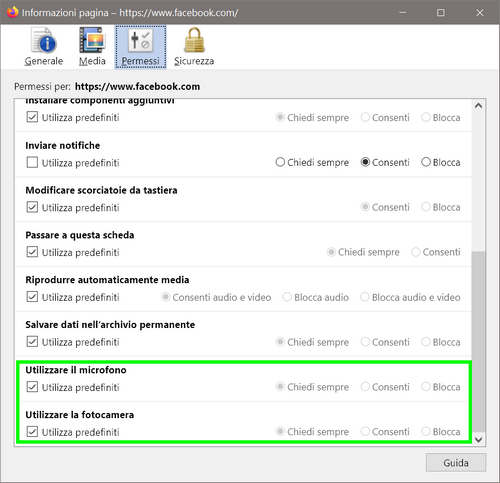Click the Utilizzare la fotocamera heading
The height and width of the screenshot is (483, 500).
coord(80,415)
